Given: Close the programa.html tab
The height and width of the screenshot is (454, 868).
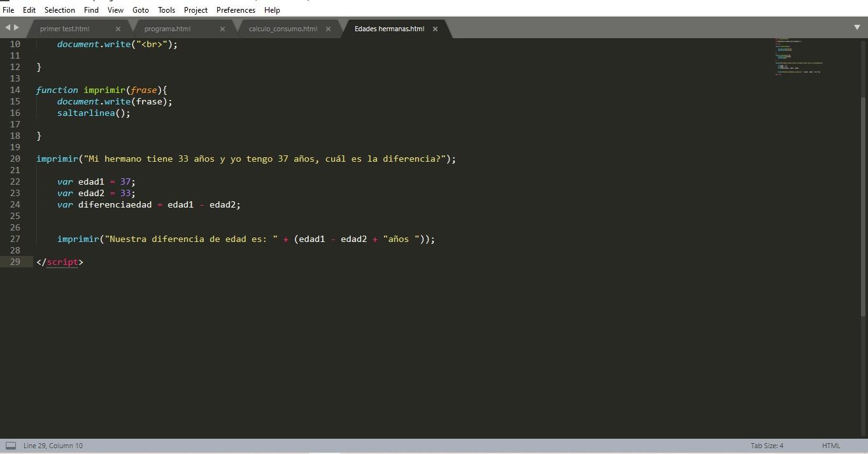Looking at the screenshot, I should (222, 29).
